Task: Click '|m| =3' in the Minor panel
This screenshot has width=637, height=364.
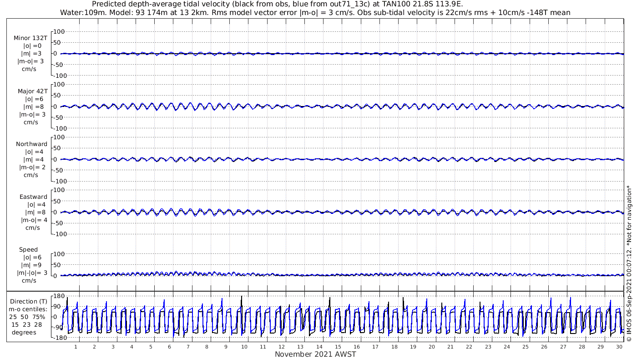Action: coord(31,54)
